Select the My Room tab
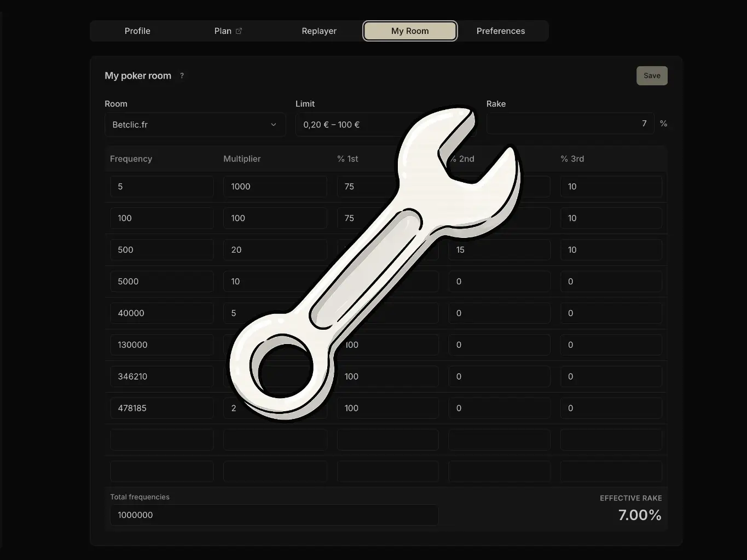Image resolution: width=747 pixels, height=560 pixels. pyautogui.click(x=409, y=31)
